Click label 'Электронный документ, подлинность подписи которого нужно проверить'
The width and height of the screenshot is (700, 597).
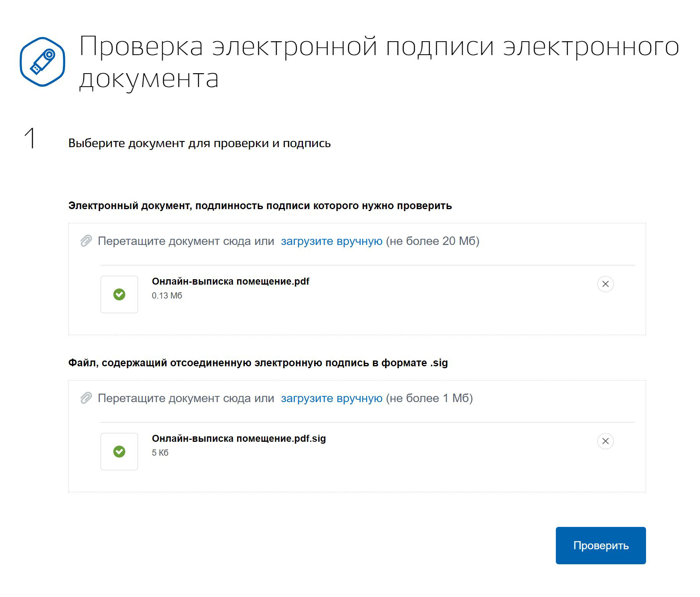(x=260, y=206)
